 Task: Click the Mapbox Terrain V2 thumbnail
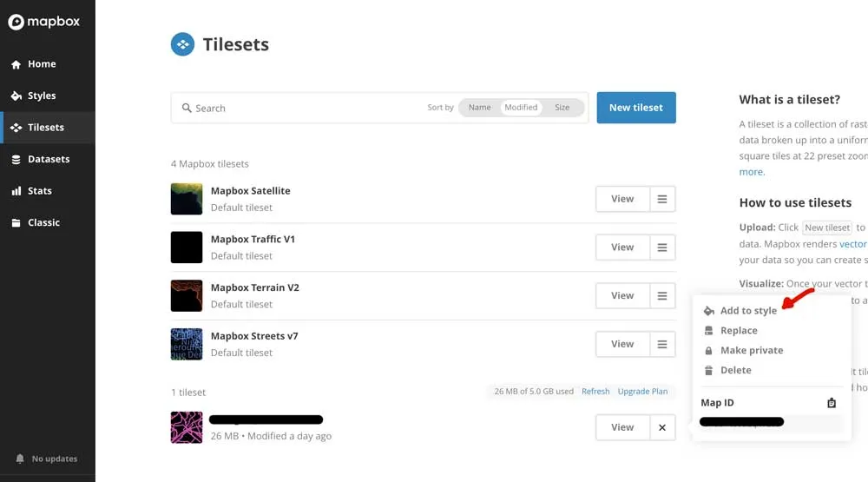tap(187, 296)
